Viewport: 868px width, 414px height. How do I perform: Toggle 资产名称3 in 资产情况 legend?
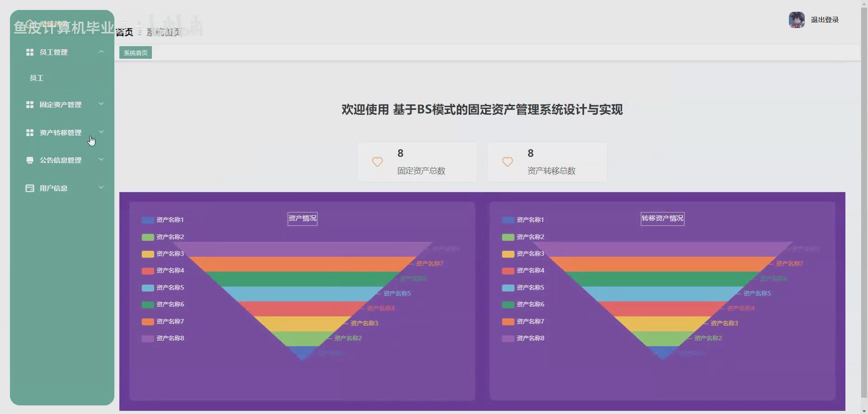pos(163,254)
